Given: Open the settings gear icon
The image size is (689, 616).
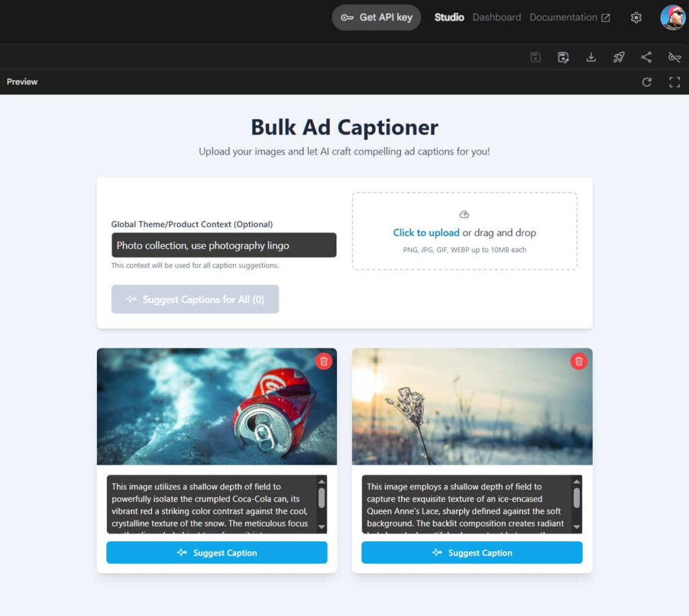Looking at the screenshot, I should click(636, 17).
